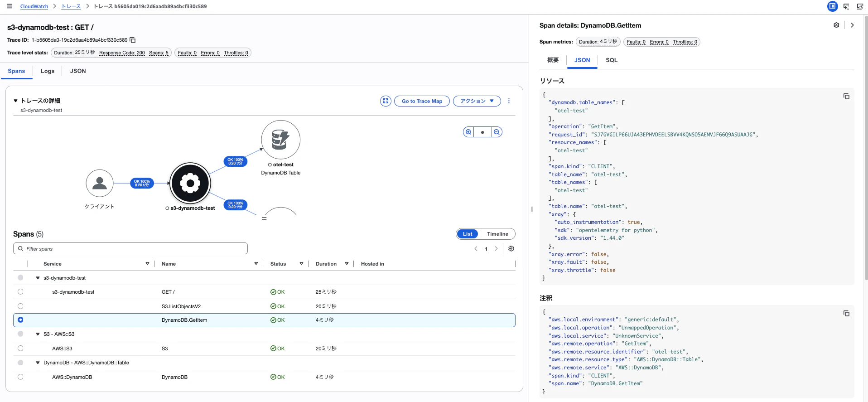Viewport: 868px width, 402px height.
Task: Reset trace map zoom level
Action: tap(482, 132)
